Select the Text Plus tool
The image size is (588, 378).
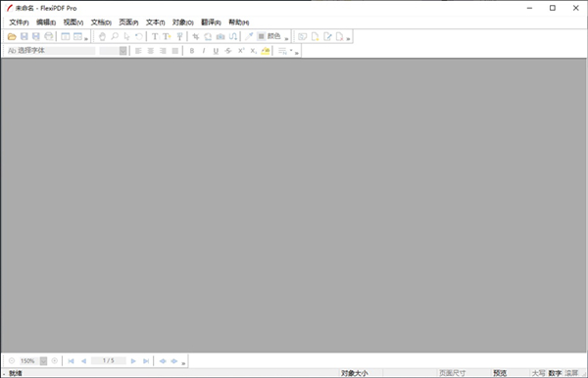point(167,36)
